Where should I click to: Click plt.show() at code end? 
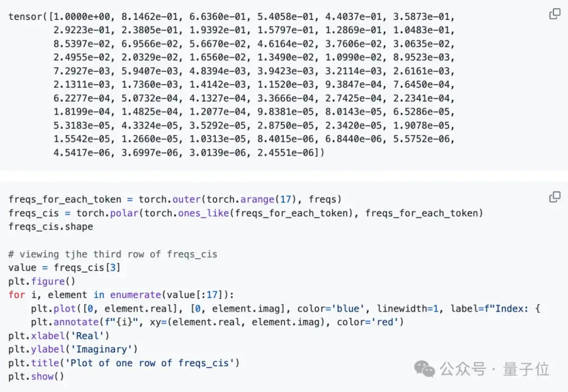(x=36, y=377)
